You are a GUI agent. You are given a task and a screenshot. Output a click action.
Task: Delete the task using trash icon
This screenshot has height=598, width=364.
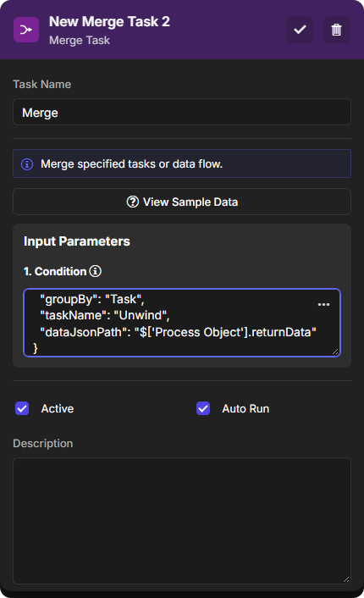337,30
